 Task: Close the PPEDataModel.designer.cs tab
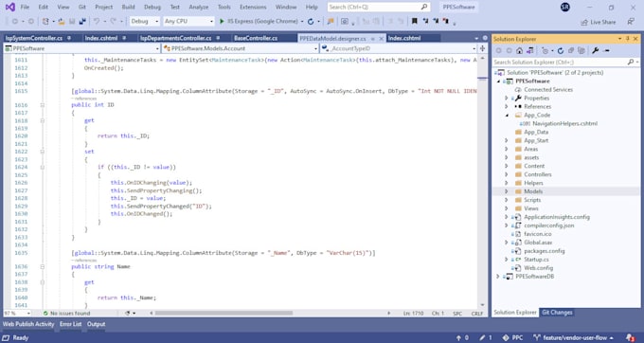[x=381, y=39]
